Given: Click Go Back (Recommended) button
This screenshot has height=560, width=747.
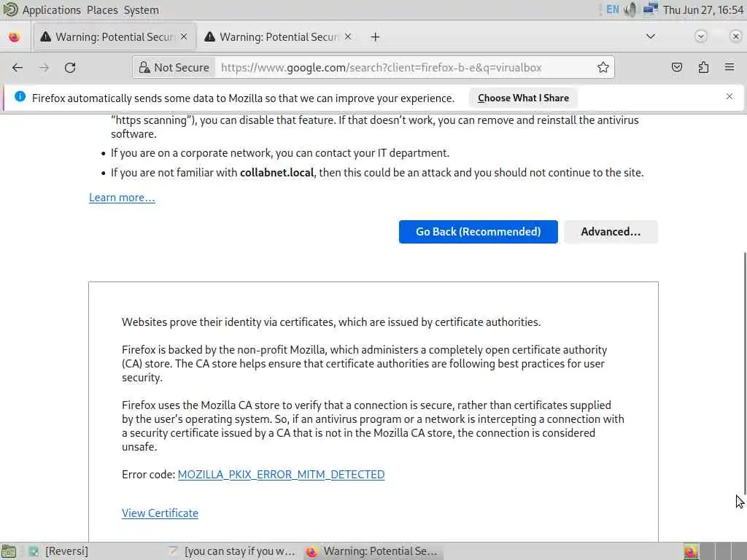Looking at the screenshot, I should (479, 232).
